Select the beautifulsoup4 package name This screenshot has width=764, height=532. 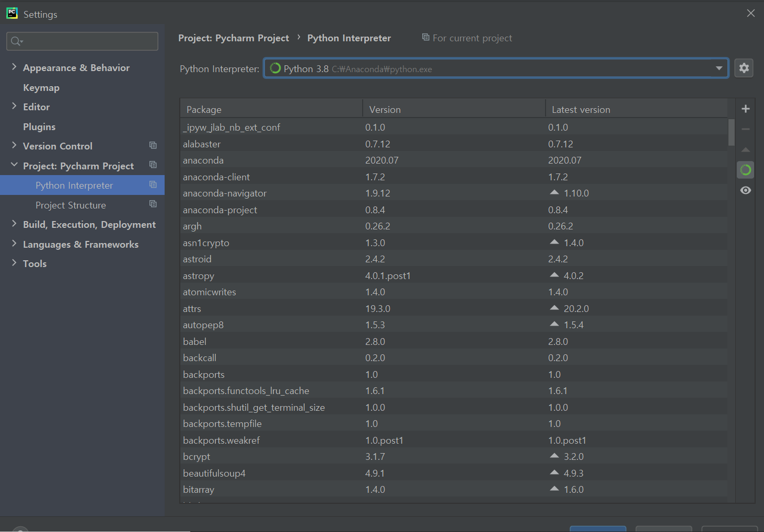point(214,473)
